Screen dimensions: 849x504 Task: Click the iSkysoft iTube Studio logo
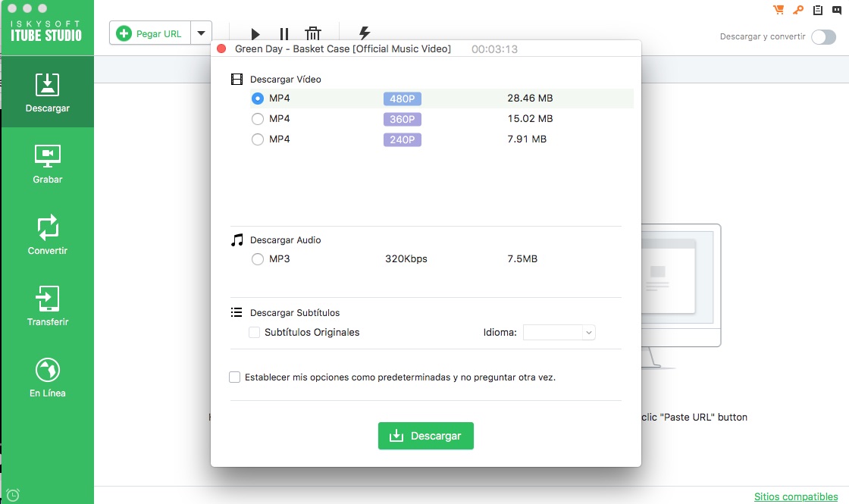46,31
